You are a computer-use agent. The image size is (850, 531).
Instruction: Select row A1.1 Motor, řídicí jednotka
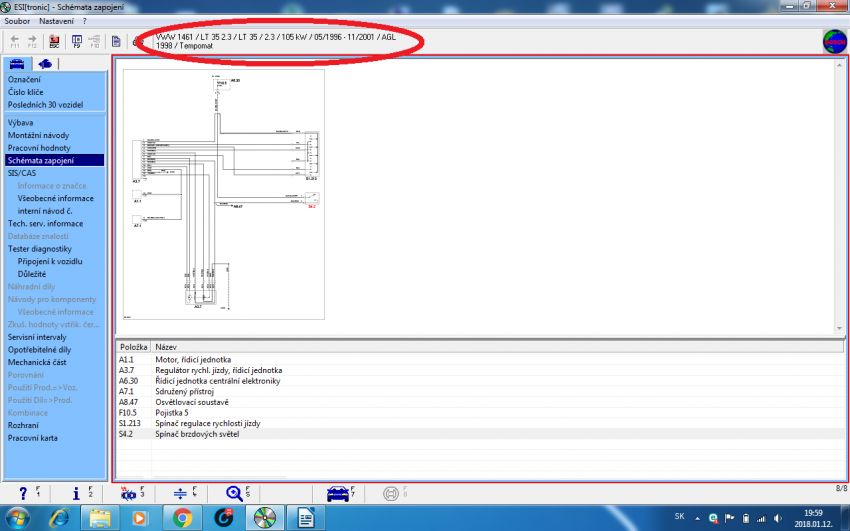coord(481,360)
